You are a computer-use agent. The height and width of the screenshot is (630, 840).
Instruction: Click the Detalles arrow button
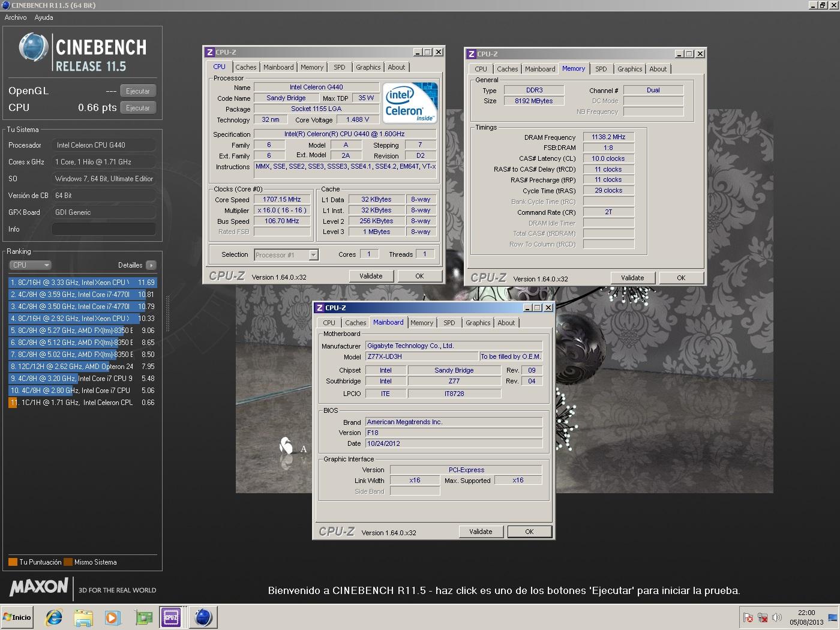click(x=151, y=265)
